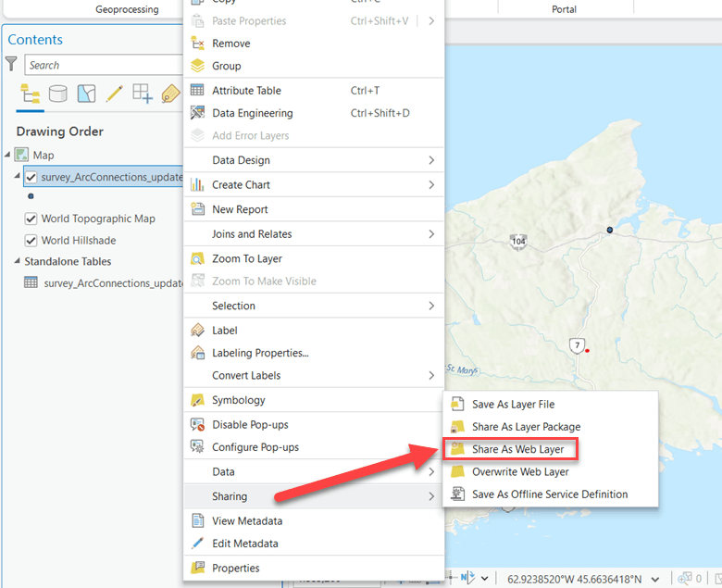The image size is (722, 588).
Task: Click the Group layers icon
Action: pos(197,66)
